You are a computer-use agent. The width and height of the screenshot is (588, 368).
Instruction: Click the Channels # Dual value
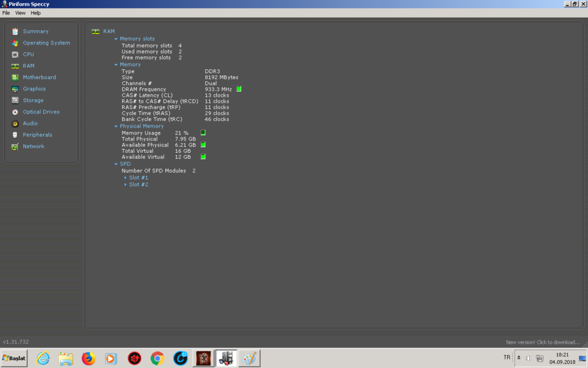[x=211, y=83]
